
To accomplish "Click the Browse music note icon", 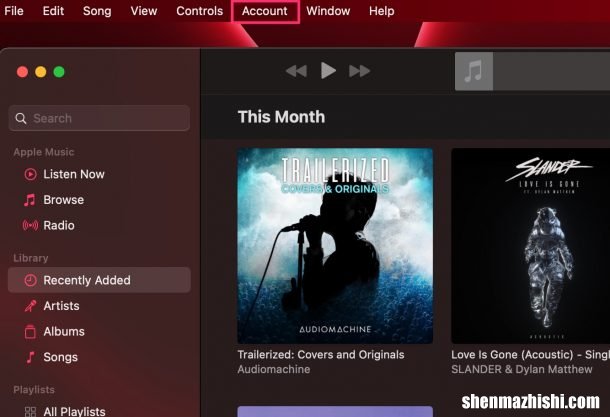I will point(30,200).
